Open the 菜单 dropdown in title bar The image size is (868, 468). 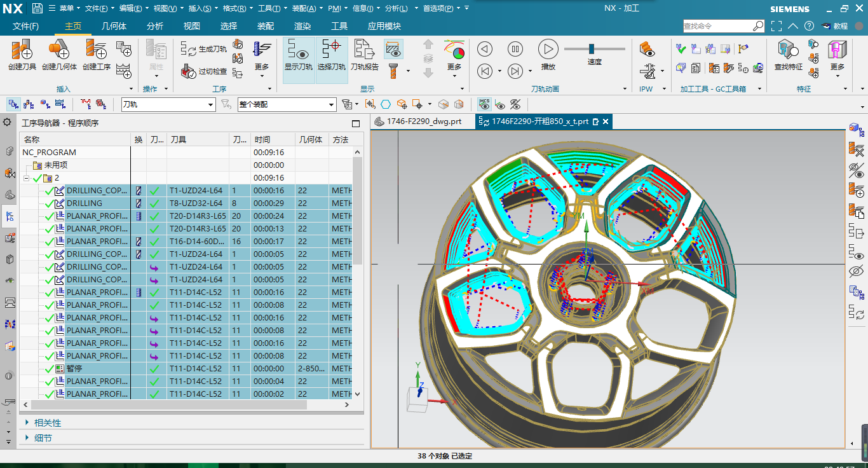click(x=66, y=8)
